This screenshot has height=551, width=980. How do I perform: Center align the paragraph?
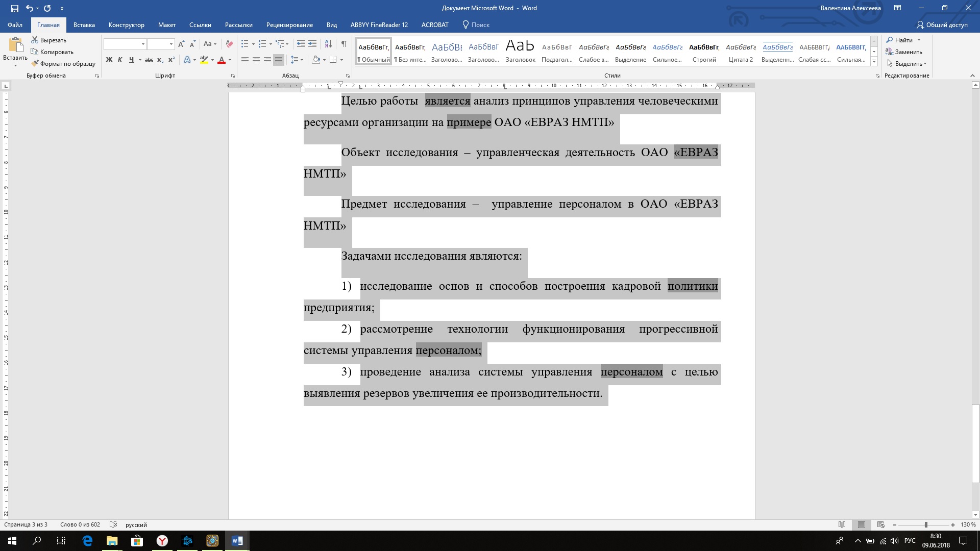pyautogui.click(x=256, y=60)
